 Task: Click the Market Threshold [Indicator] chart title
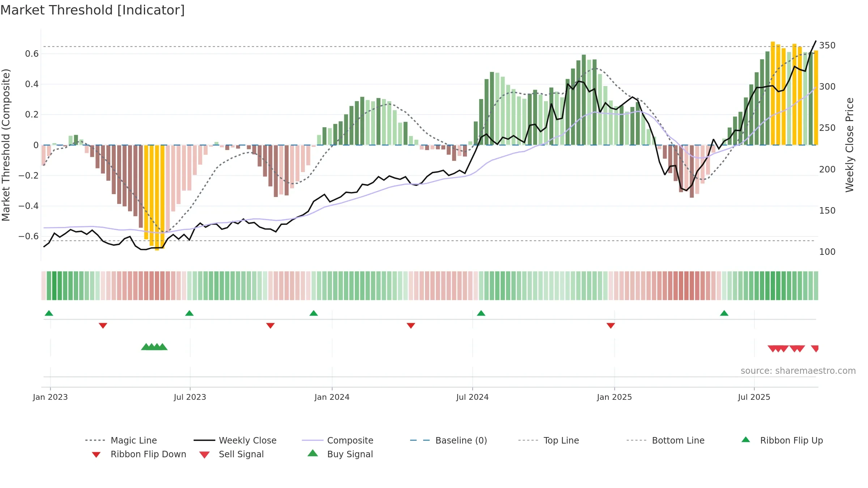pyautogui.click(x=93, y=10)
